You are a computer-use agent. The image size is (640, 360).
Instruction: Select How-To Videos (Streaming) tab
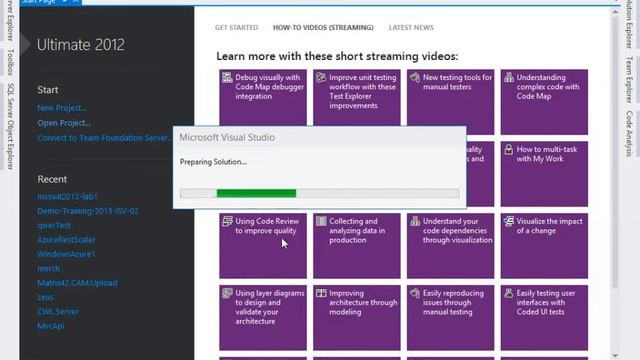click(323, 28)
